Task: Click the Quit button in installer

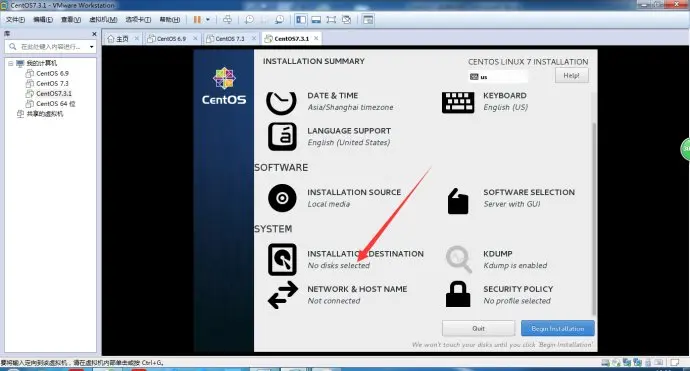Action: coord(478,328)
